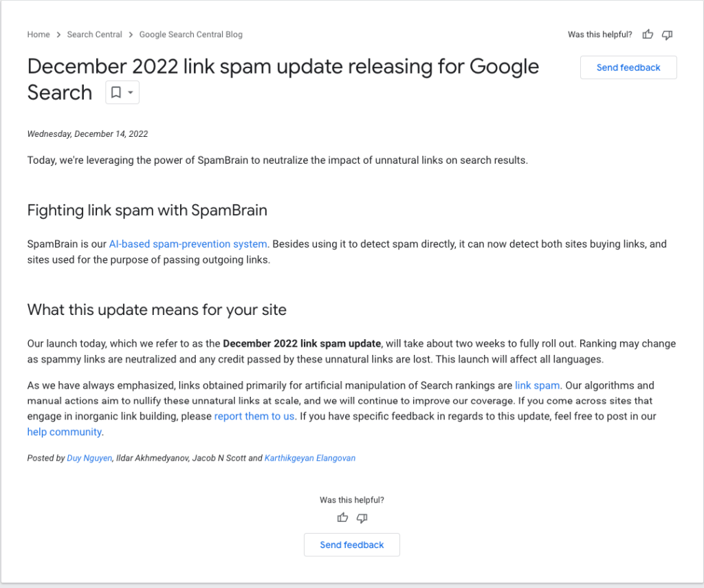Visit the help community link
The width and height of the screenshot is (704, 588).
pos(64,432)
